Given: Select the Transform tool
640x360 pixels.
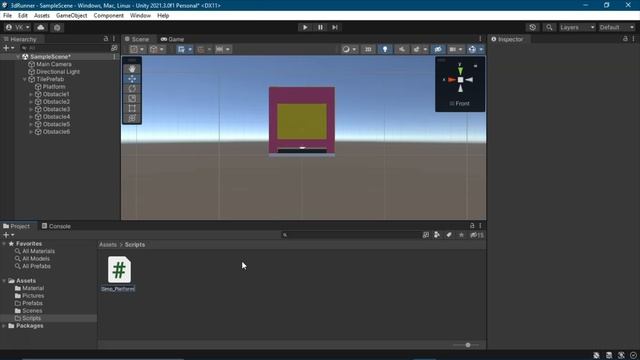Looking at the screenshot, I should point(132,118).
